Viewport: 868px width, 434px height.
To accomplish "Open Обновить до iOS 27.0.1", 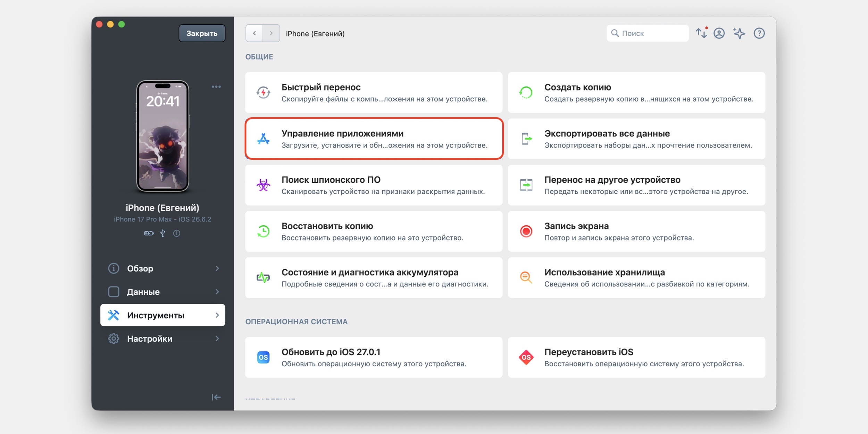I will [374, 357].
